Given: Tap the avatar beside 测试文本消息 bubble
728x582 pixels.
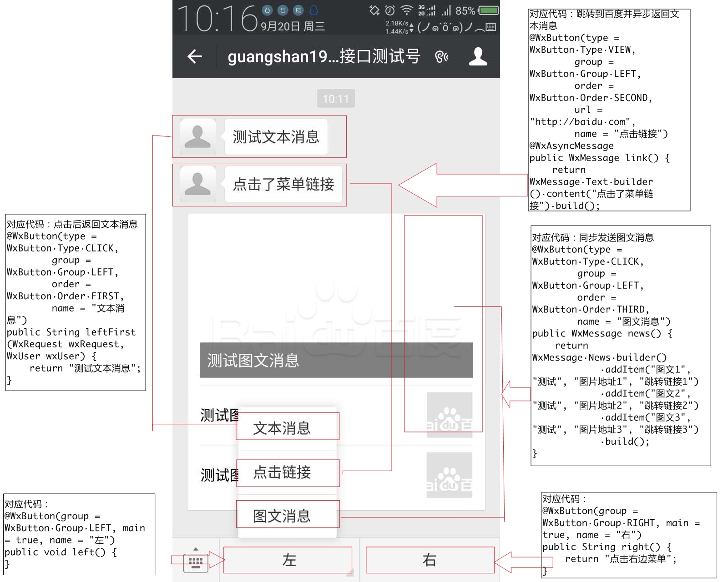Looking at the screenshot, I should pos(198,136).
